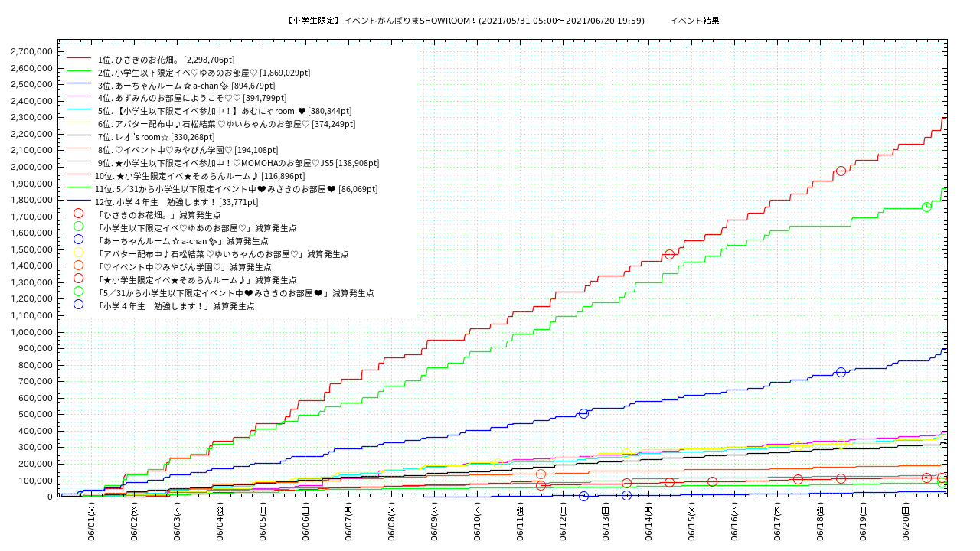
Task: Click the green circle legend marker for みさきのお部屋 減算発生点
Action: 78,292
